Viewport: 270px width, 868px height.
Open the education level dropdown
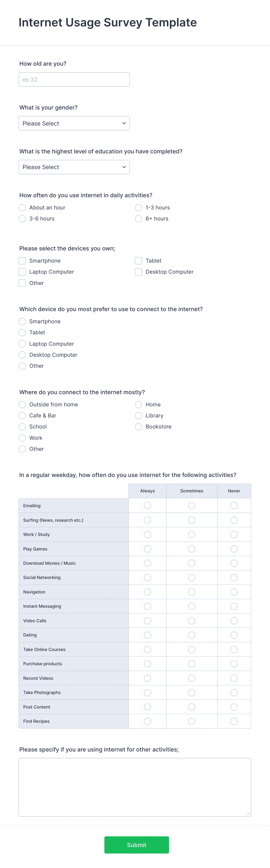coord(74,167)
